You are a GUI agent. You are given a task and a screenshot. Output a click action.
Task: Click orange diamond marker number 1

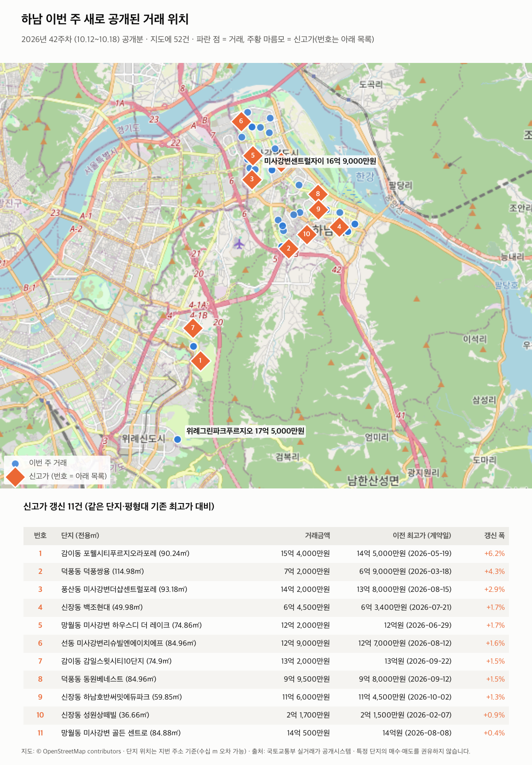coord(200,360)
